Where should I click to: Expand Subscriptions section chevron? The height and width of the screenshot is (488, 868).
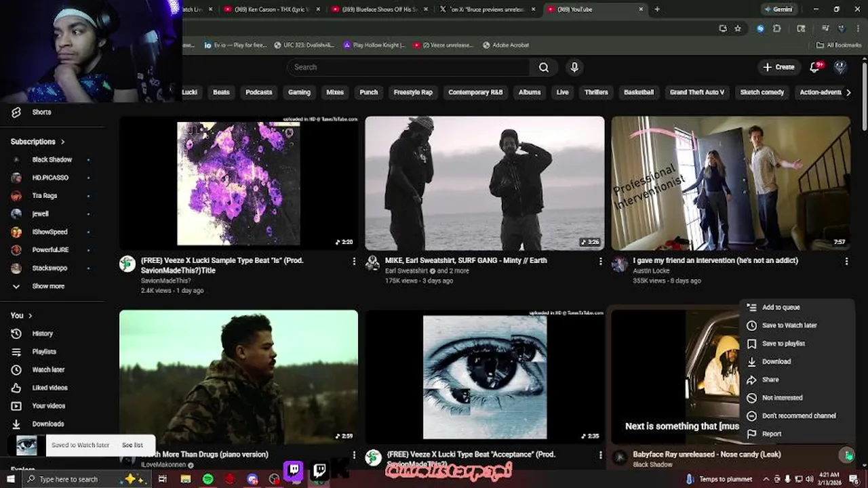coord(63,142)
